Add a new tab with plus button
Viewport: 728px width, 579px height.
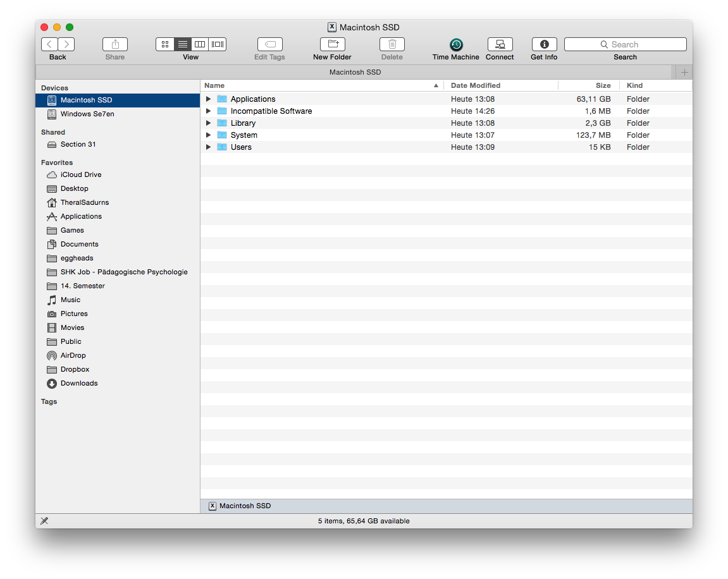click(684, 72)
